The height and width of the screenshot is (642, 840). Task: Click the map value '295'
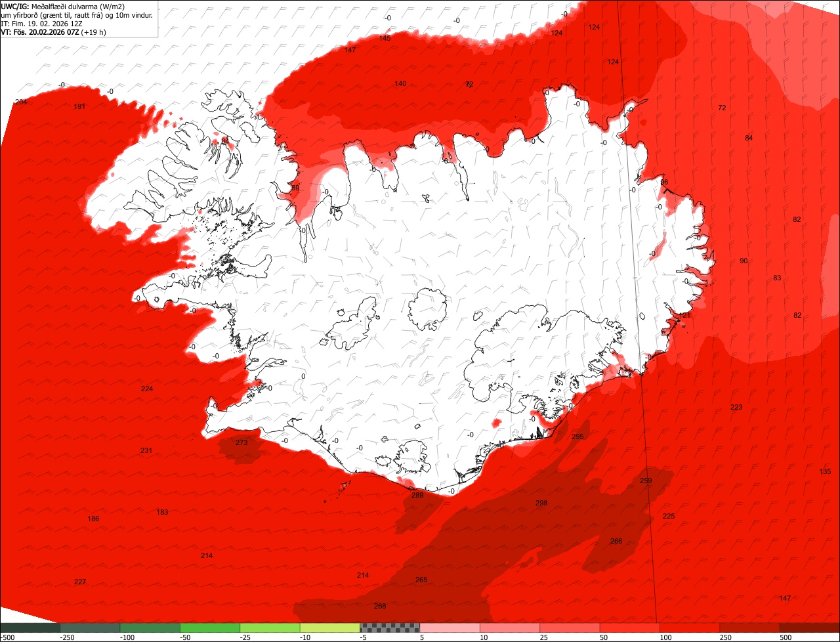click(577, 437)
